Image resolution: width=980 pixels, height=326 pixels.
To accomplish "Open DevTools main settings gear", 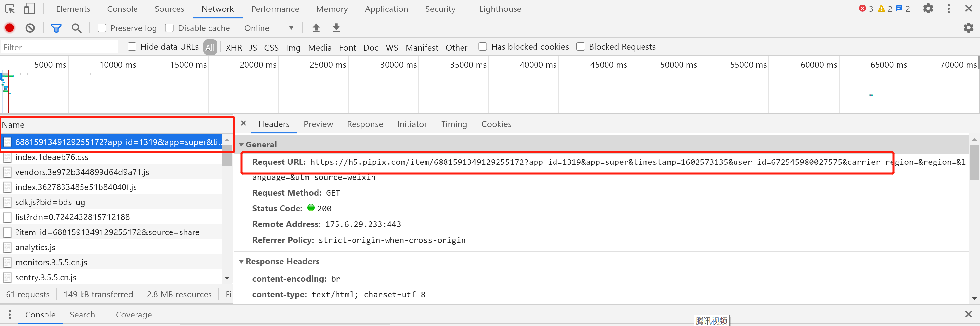I will point(928,9).
